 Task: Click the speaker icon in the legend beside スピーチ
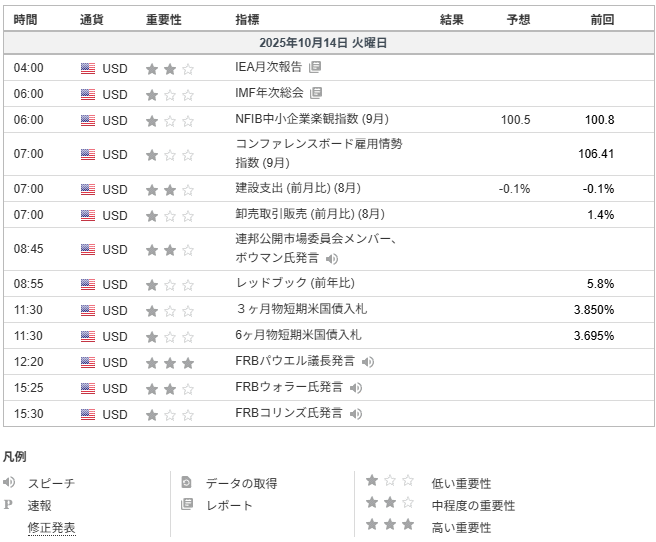tap(10, 483)
